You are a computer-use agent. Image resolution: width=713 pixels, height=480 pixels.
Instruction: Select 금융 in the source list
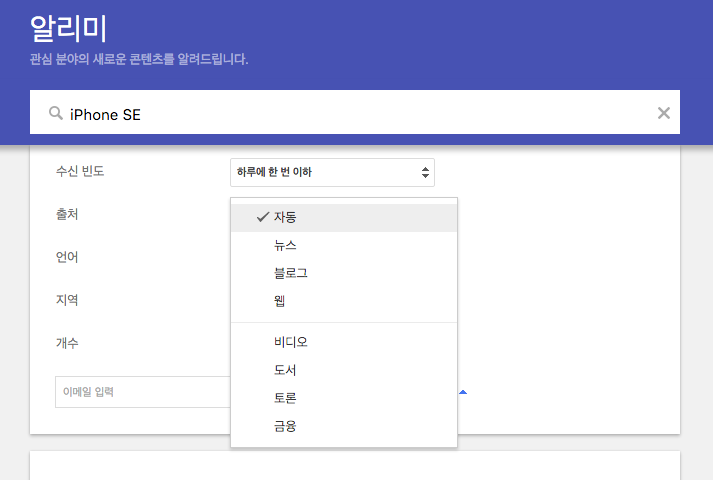pos(344,426)
